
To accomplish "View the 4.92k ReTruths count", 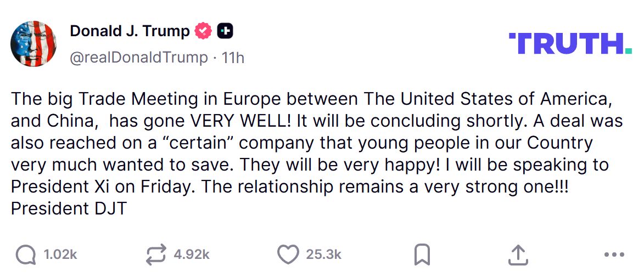I will [x=192, y=255].
